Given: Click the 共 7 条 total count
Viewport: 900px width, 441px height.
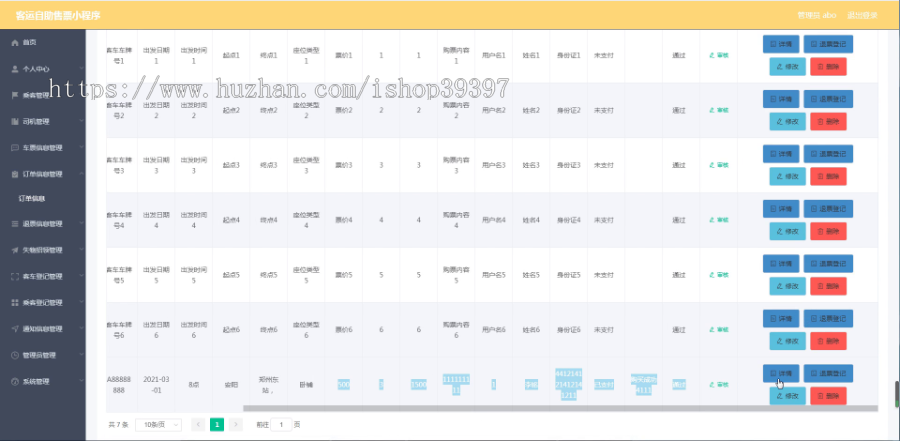Looking at the screenshot, I should pyautogui.click(x=118, y=425).
